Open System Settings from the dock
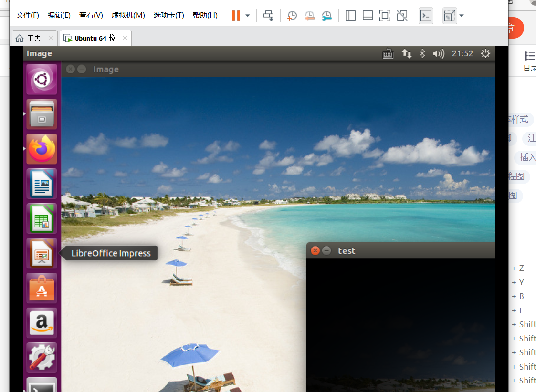This screenshot has height=392, width=536. pos(42,358)
